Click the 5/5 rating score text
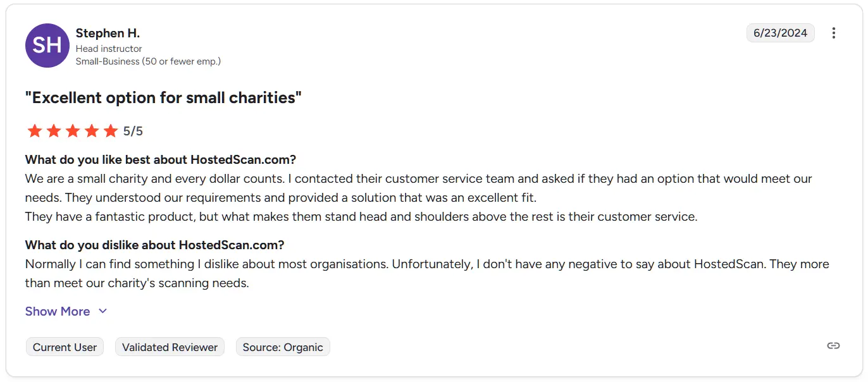The image size is (868, 382). pyautogui.click(x=133, y=132)
